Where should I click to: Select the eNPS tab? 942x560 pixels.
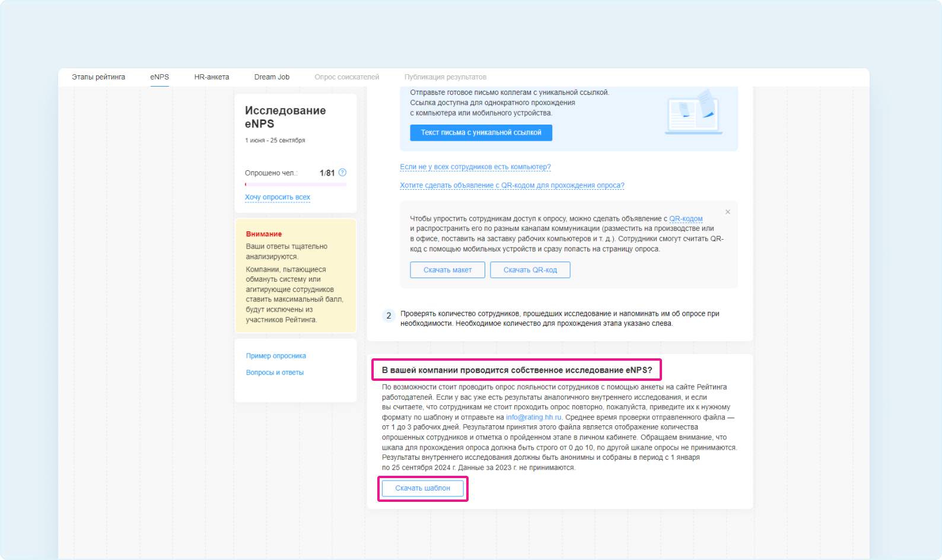(160, 77)
